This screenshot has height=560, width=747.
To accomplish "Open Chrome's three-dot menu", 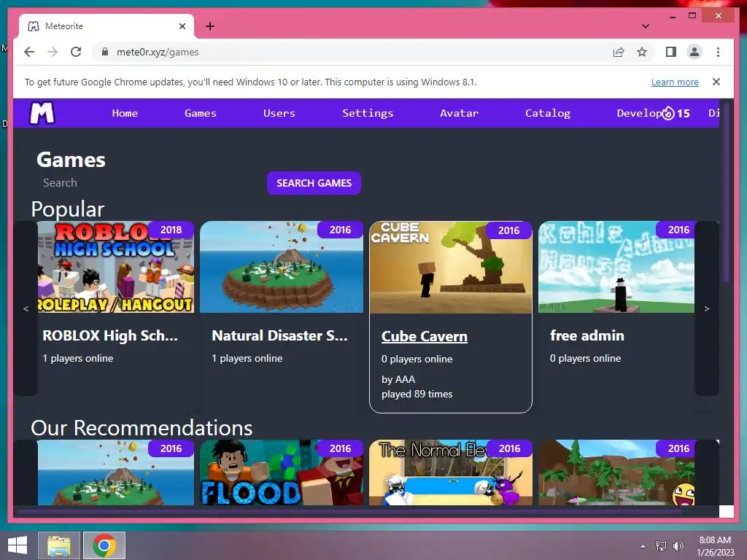I will point(718,52).
